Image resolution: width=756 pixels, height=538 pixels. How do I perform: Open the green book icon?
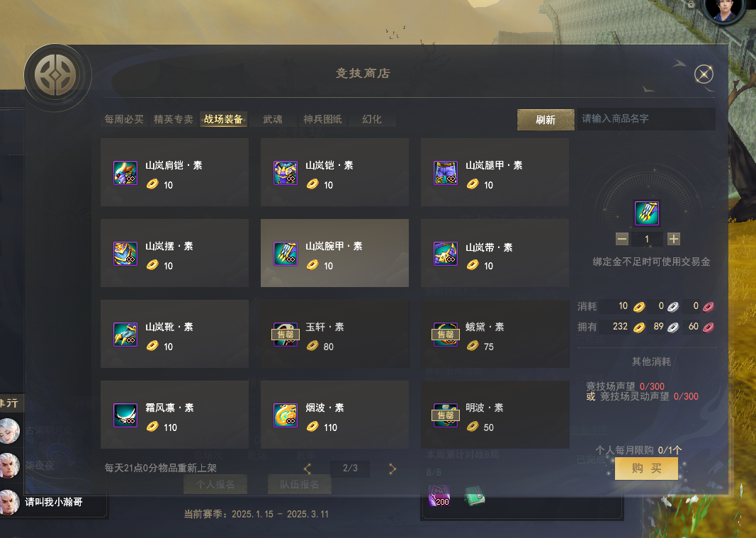tap(475, 495)
